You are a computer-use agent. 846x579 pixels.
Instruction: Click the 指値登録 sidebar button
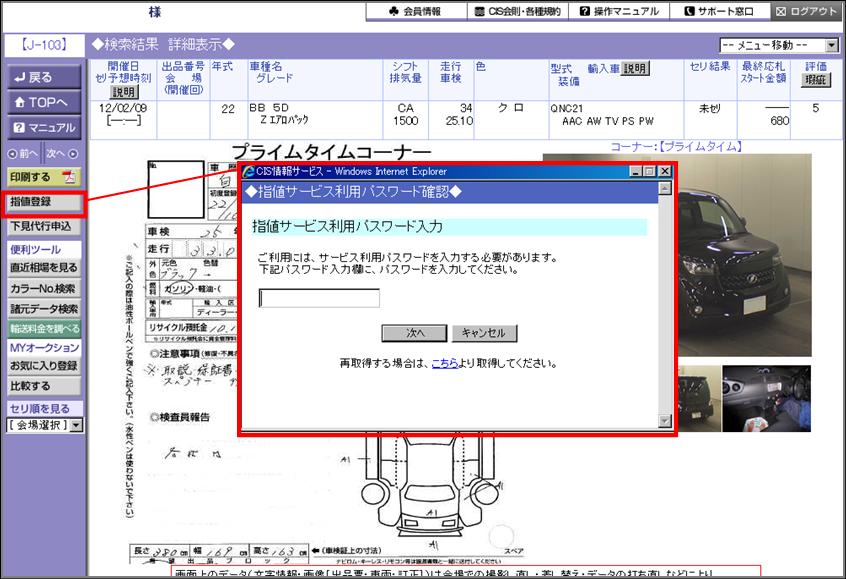(x=44, y=202)
